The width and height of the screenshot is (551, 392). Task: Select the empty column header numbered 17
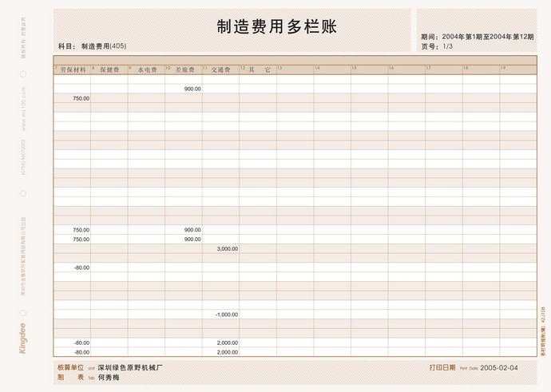[x=444, y=69]
